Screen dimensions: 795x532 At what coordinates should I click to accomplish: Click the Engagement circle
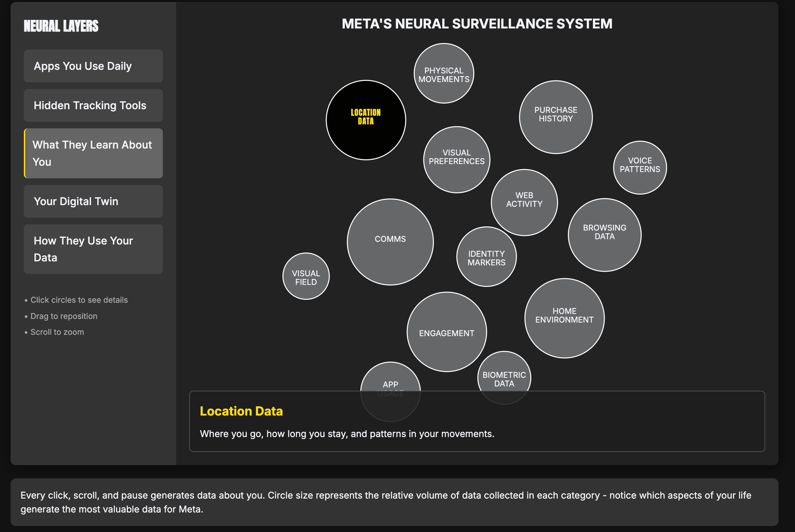447,332
